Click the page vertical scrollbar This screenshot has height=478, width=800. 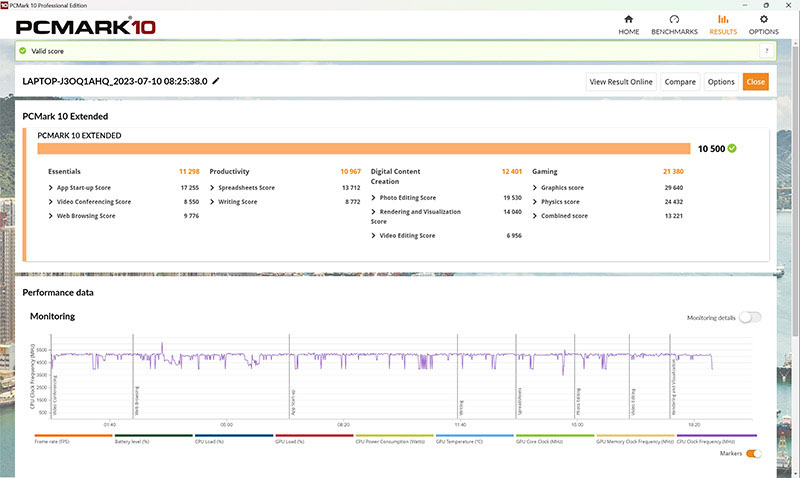coord(795,191)
